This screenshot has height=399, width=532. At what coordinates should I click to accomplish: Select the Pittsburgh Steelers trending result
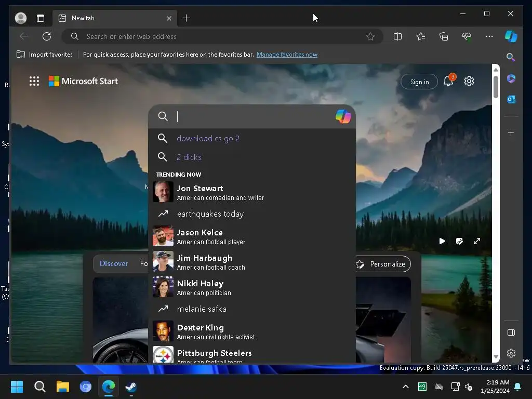click(252, 354)
